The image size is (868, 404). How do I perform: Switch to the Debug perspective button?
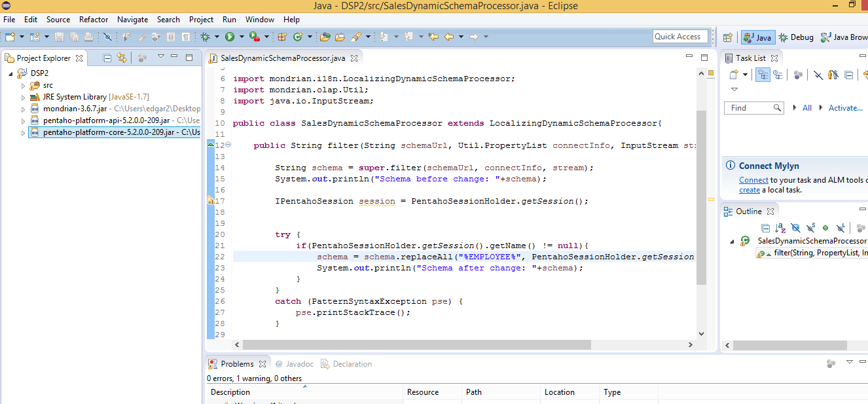(796, 37)
